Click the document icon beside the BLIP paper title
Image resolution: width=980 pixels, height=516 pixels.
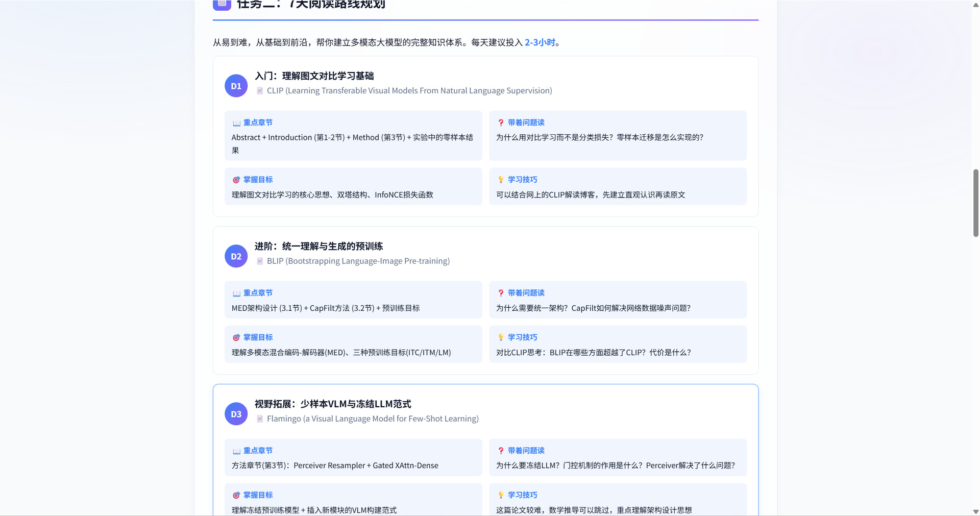(x=260, y=261)
